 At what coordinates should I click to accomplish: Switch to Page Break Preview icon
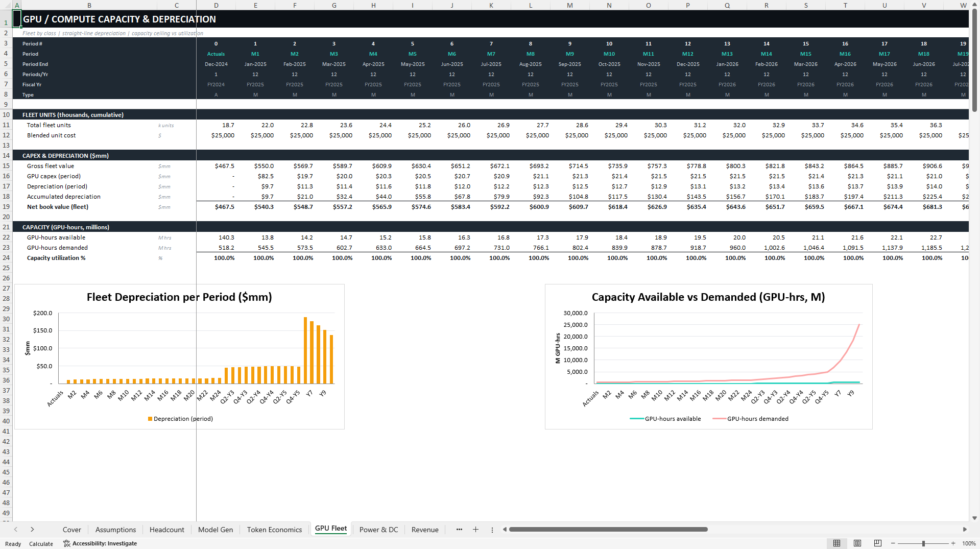[x=878, y=543]
